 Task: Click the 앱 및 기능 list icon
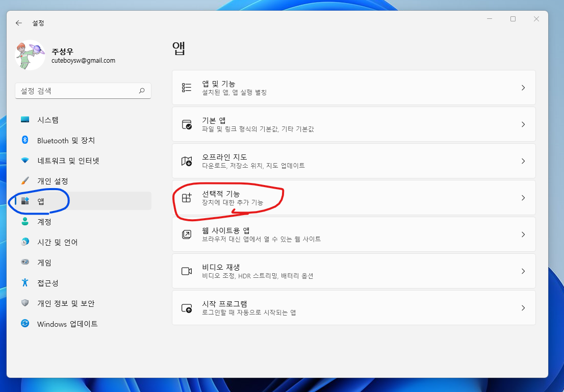click(x=186, y=88)
